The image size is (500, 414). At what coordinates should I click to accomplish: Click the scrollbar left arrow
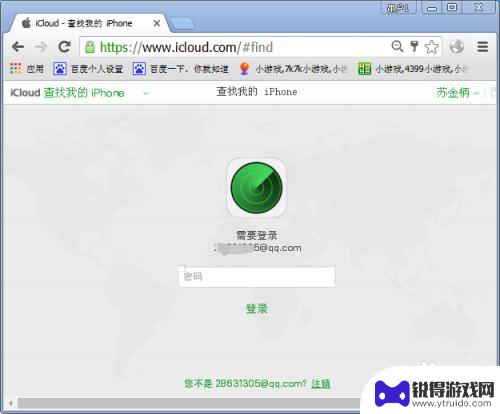pyautogui.click(x=11, y=403)
